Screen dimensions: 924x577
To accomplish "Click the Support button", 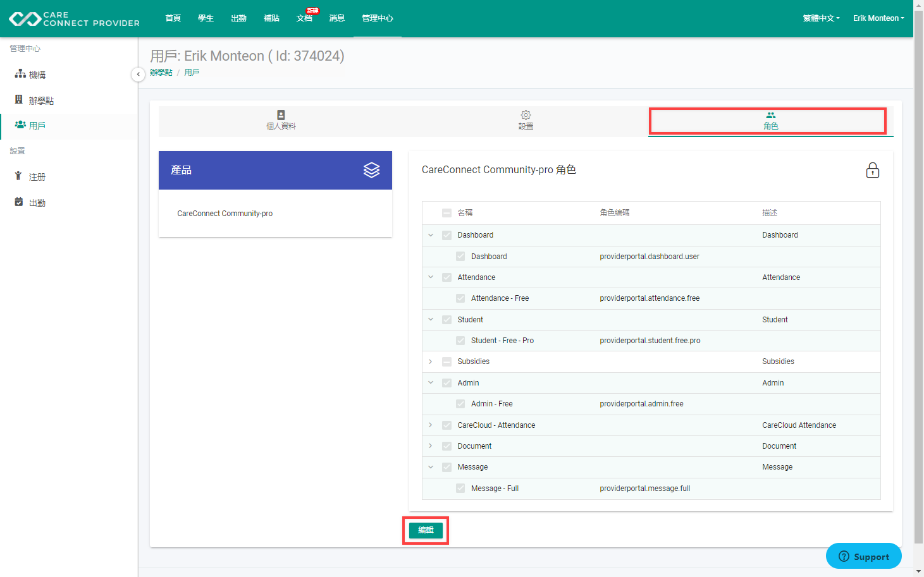I will click(863, 556).
